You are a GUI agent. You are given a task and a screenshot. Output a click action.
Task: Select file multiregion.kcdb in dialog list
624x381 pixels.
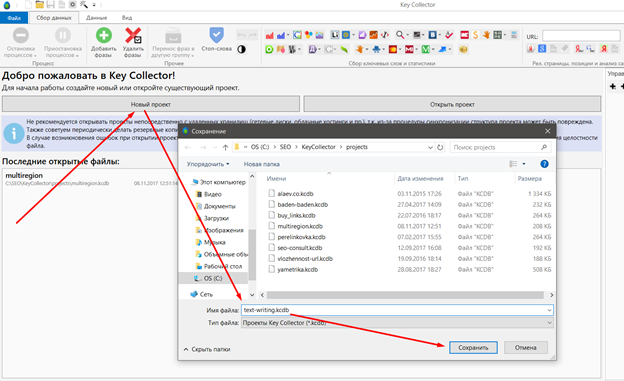coord(300,226)
